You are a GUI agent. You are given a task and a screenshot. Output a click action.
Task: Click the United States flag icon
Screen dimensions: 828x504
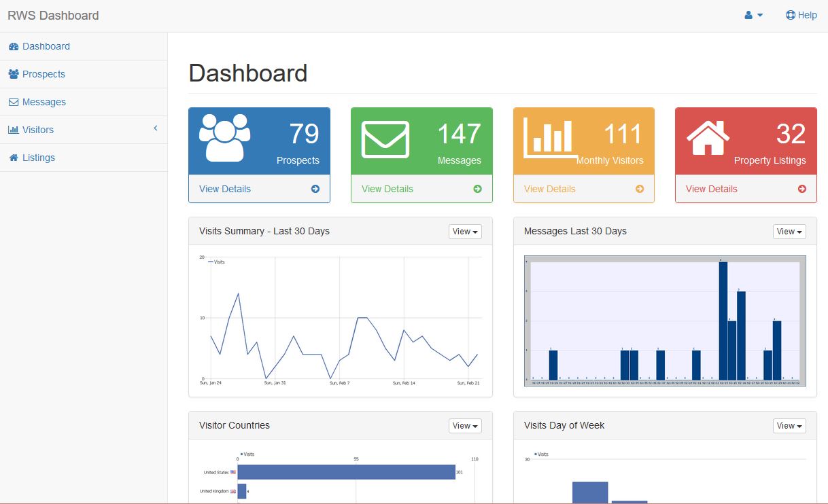click(x=233, y=472)
